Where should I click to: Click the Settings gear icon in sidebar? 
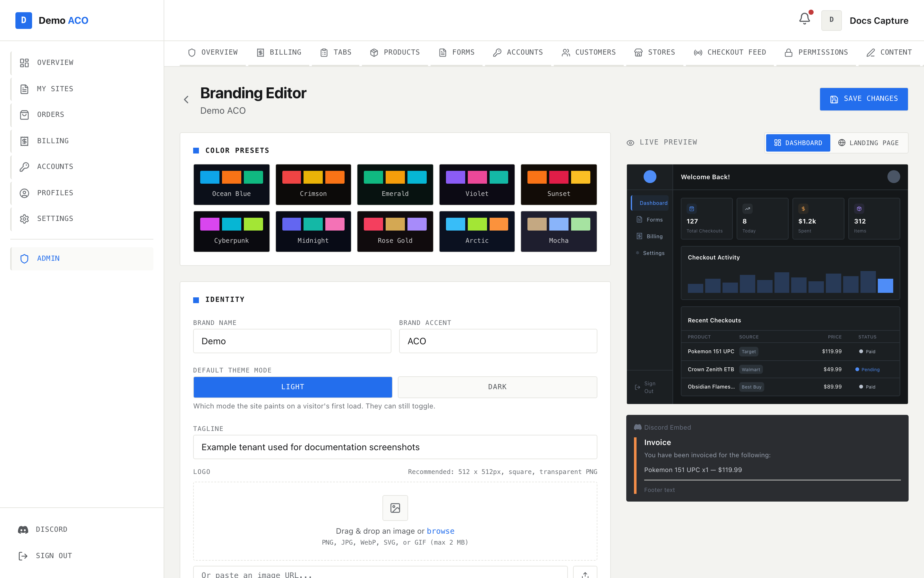24,219
